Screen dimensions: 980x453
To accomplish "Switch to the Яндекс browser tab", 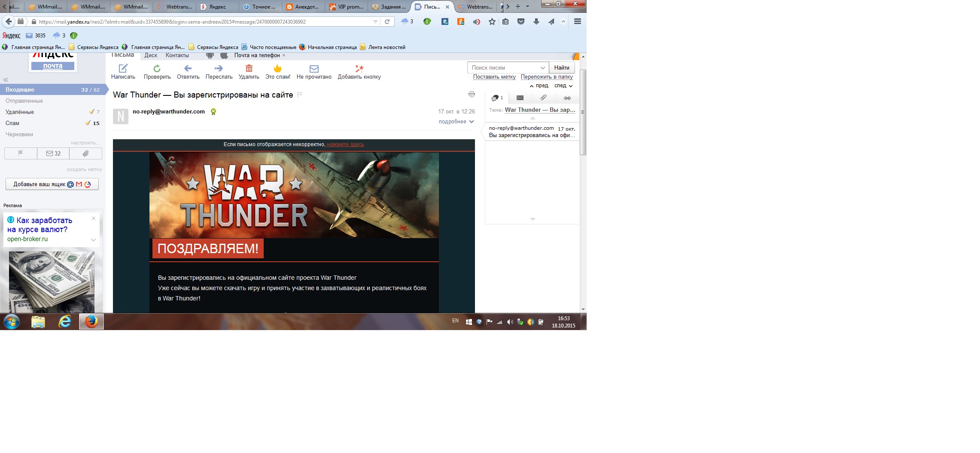I will click(x=218, y=6).
